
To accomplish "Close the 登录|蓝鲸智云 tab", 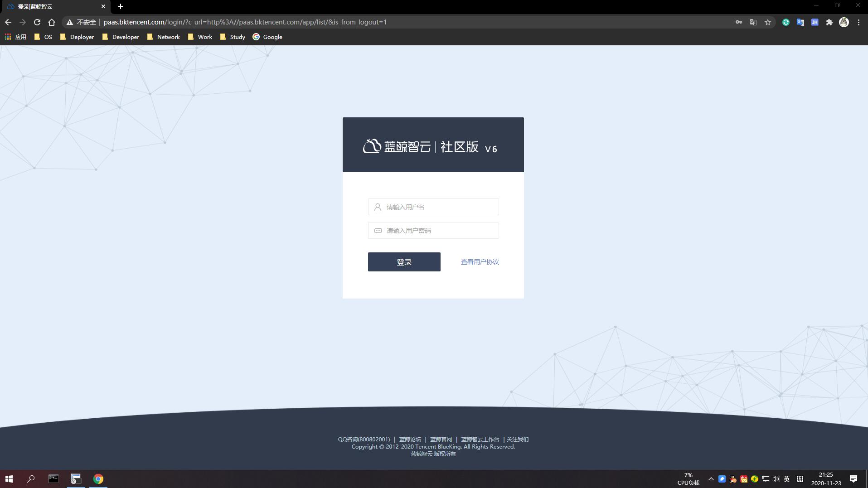I will coord(103,6).
